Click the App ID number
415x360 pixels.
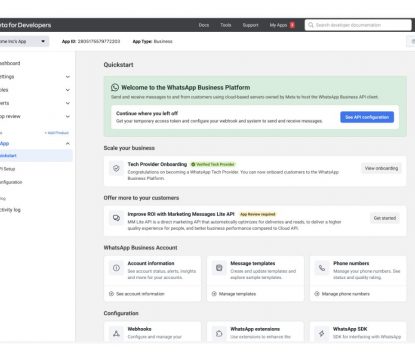point(99,41)
